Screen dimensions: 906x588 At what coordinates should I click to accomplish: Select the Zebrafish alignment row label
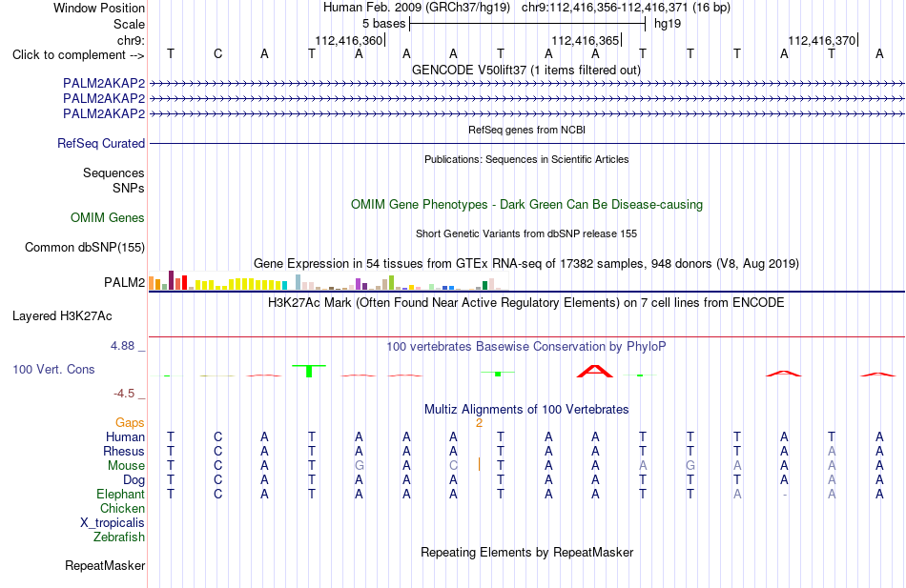coord(119,537)
